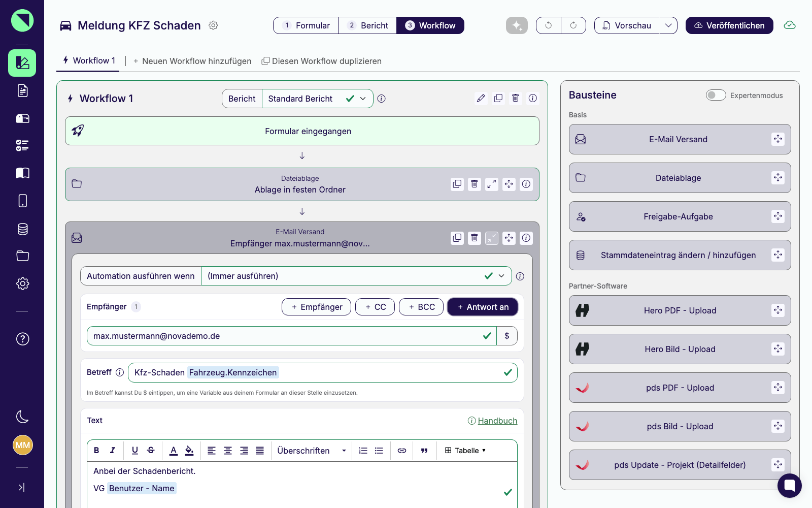The height and width of the screenshot is (508, 812).
Task: Select the Workflow 1 tab
Action: [x=88, y=60]
